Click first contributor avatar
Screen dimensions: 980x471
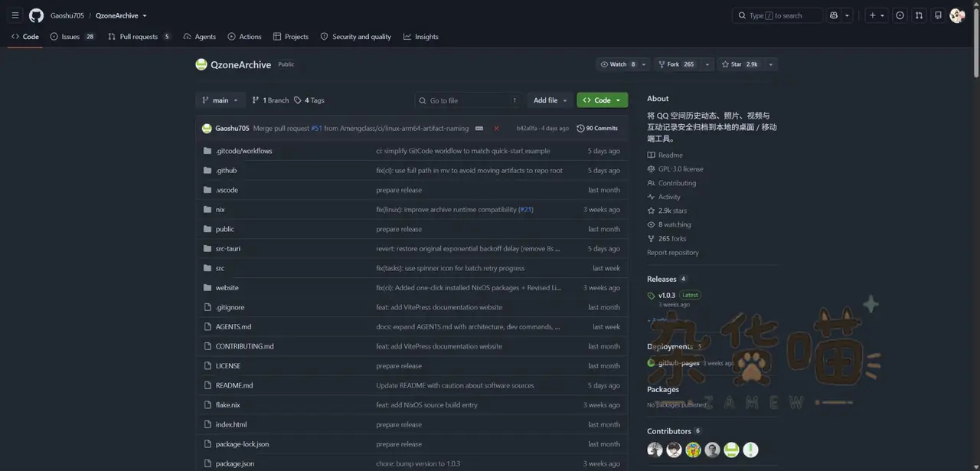655,450
